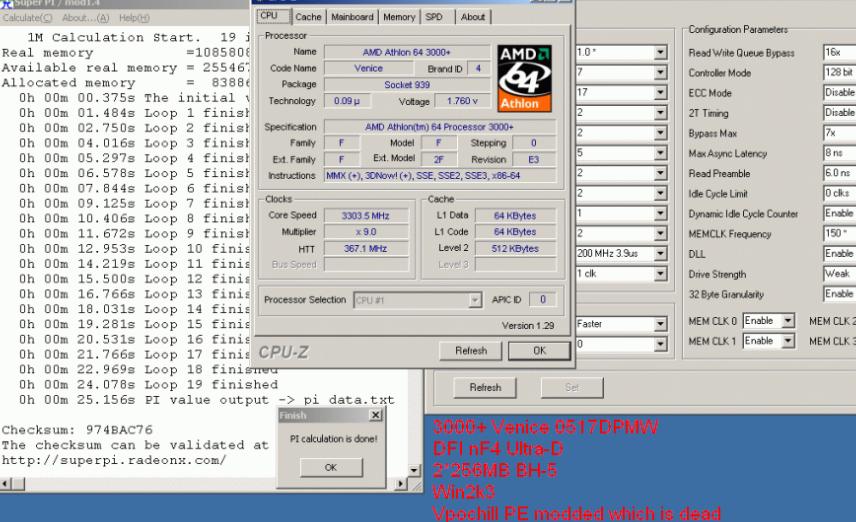Click the 'http://superpi.radeonx.com/' text

tap(114, 460)
